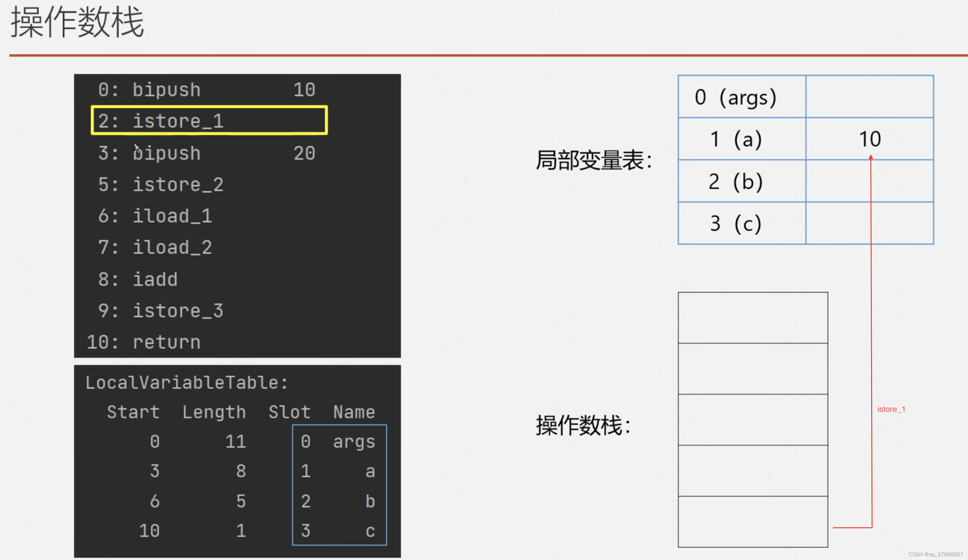Select the 'args' name in LocalVariableTable
This screenshot has height=560, width=968.
354,442
